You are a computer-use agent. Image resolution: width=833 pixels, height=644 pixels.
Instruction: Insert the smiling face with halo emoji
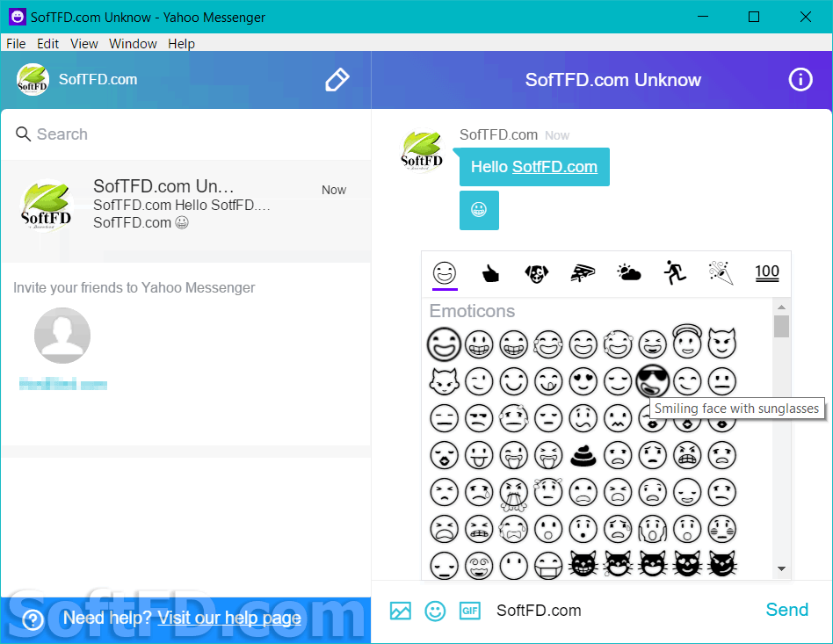687,343
